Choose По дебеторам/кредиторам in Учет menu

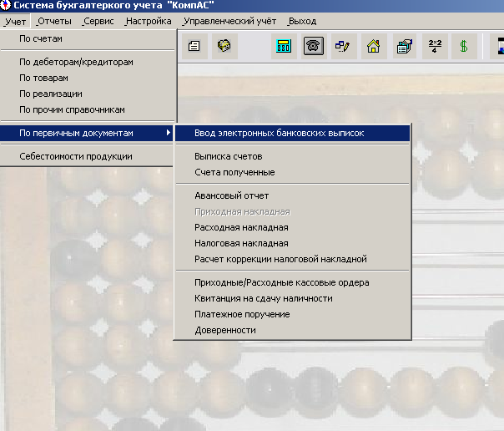tap(76, 62)
